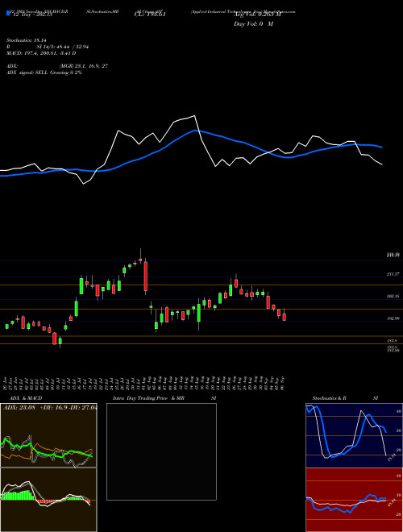
Task: Click the 18.14 value label in Stochastics chart
Action: tap(392, 459)
